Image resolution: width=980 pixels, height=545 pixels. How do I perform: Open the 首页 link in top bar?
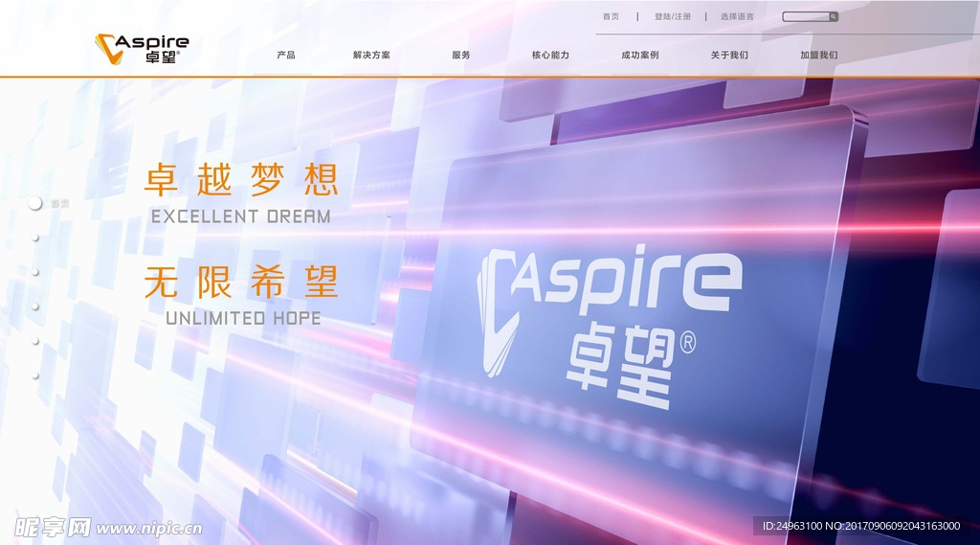pyautogui.click(x=611, y=17)
